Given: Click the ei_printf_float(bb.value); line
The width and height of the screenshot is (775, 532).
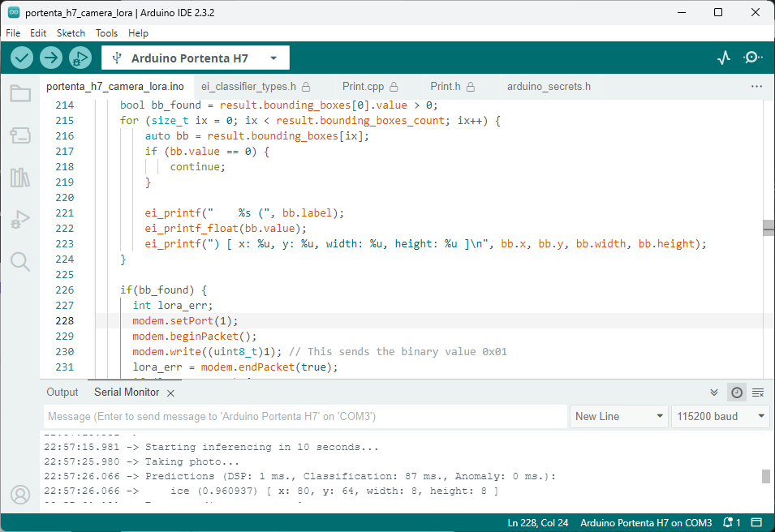Looking at the screenshot, I should (x=226, y=229).
